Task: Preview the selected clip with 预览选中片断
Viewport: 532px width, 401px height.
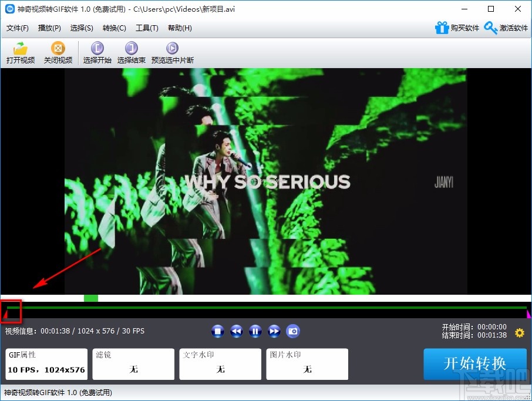Action: coord(173,53)
